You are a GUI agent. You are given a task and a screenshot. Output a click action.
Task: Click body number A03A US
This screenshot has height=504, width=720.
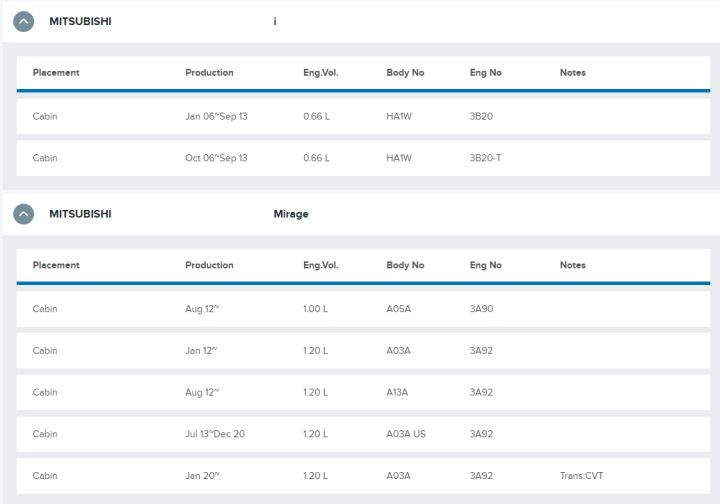406,434
